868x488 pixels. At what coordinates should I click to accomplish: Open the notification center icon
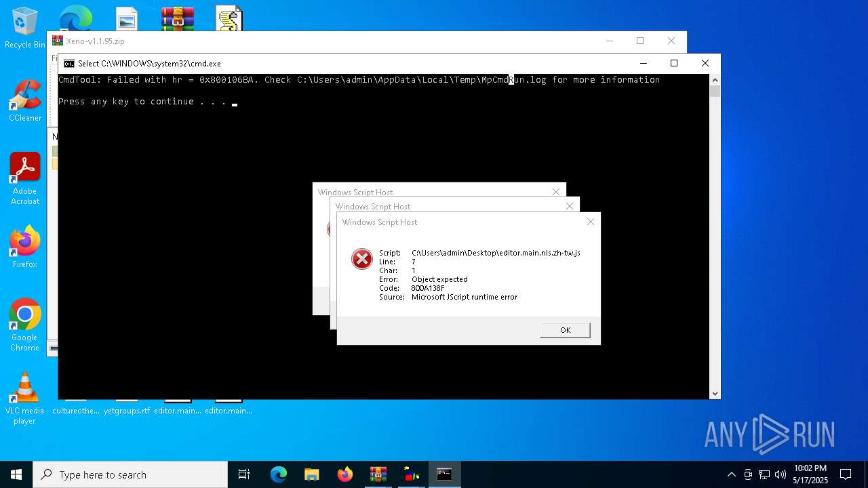tap(846, 474)
